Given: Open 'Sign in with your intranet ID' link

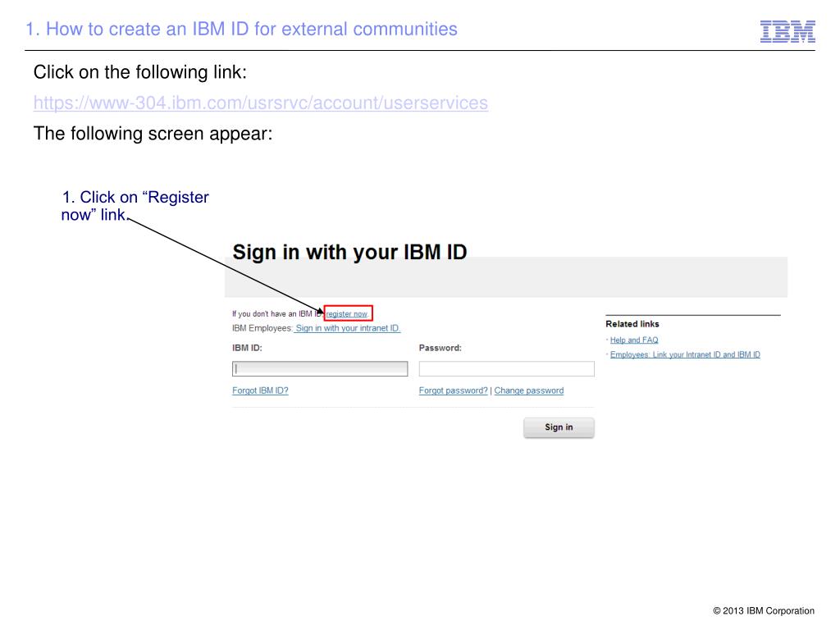Looking at the screenshot, I should tap(348, 328).
